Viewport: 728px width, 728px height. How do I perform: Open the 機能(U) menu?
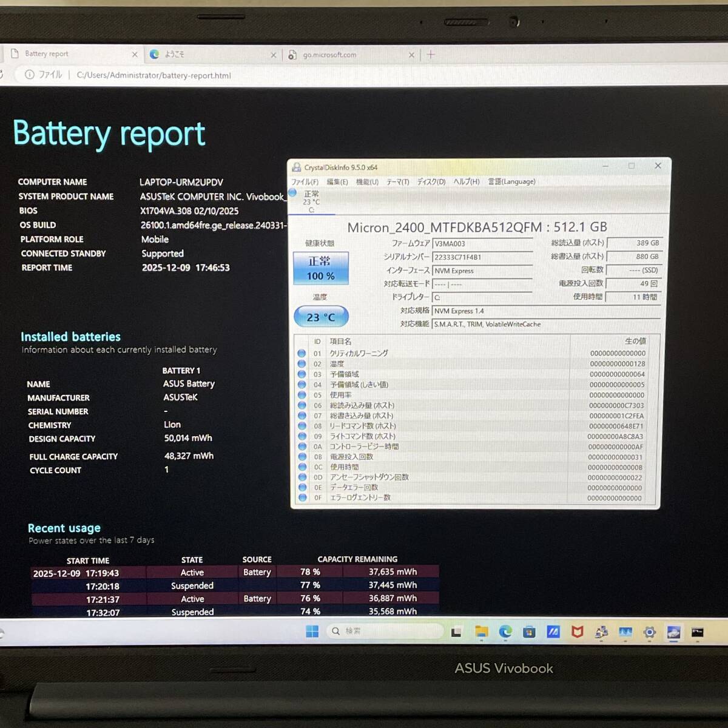click(367, 182)
